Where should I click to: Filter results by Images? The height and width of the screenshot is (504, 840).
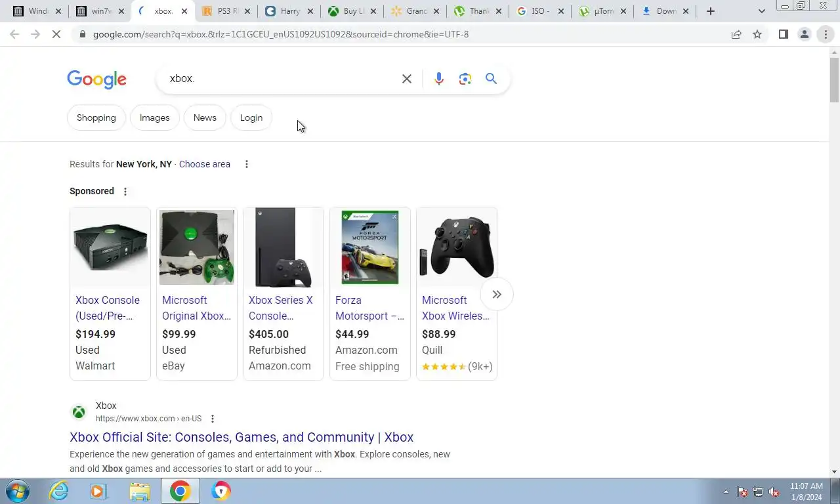point(155,117)
